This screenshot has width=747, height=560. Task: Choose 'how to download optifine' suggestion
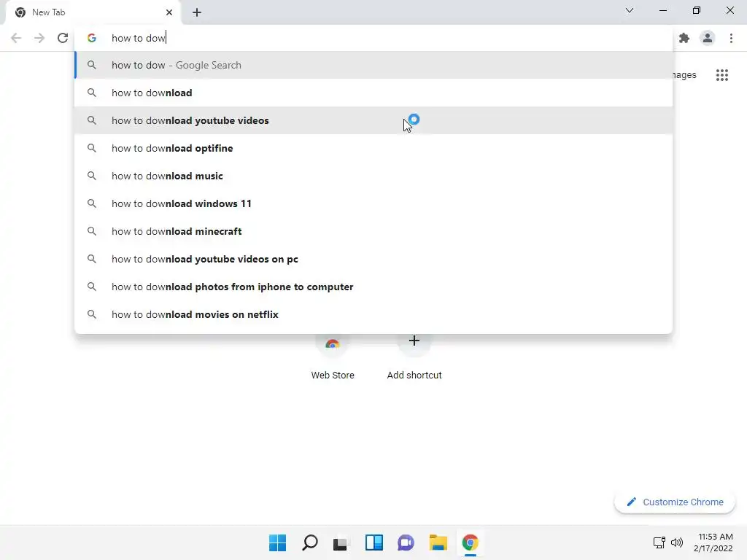point(373,148)
